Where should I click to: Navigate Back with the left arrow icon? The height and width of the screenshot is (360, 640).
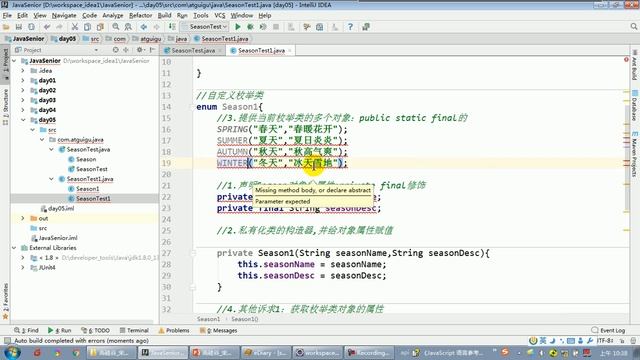144,27
